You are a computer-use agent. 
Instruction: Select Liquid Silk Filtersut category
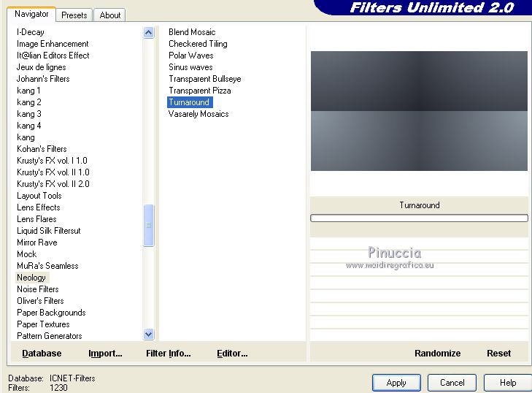[x=48, y=231]
